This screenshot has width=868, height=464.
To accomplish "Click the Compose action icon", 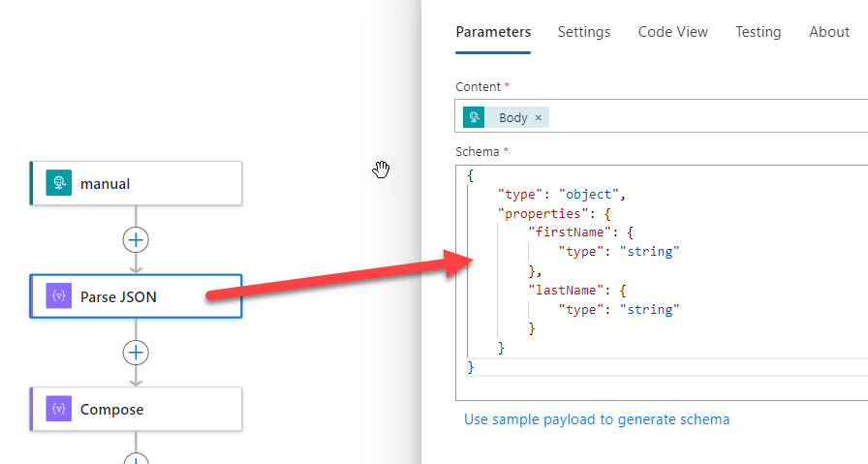I will pos(59,409).
